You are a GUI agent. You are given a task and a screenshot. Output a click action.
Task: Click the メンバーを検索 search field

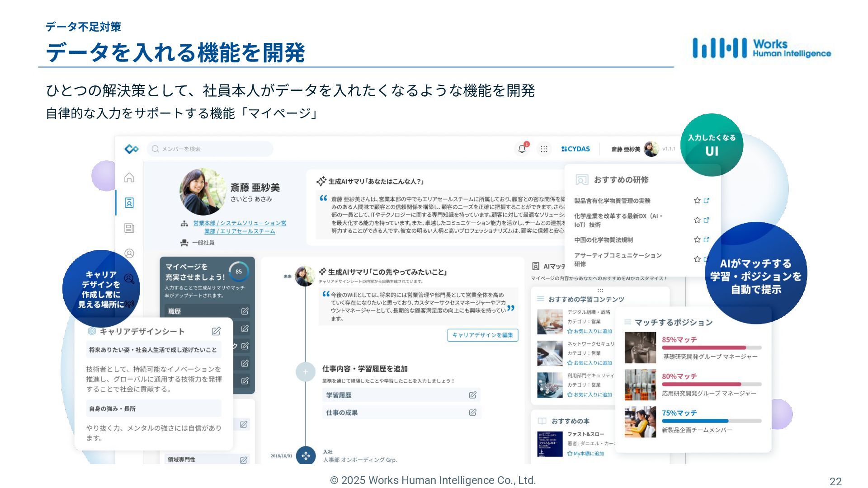(x=211, y=149)
